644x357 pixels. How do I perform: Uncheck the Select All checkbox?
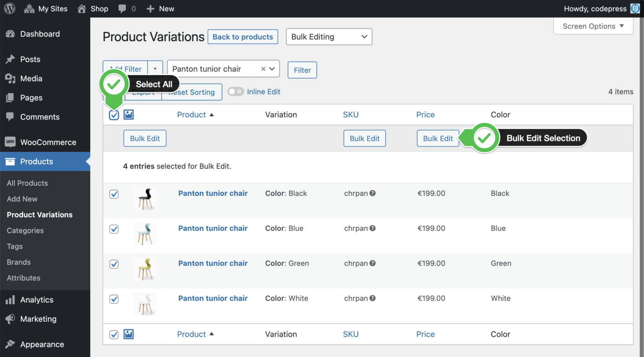(114, 114)
